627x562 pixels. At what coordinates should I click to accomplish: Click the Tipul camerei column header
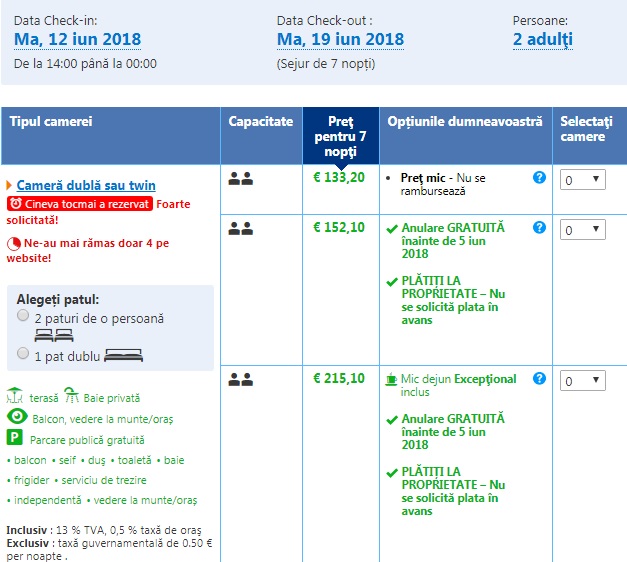point(51,121)
